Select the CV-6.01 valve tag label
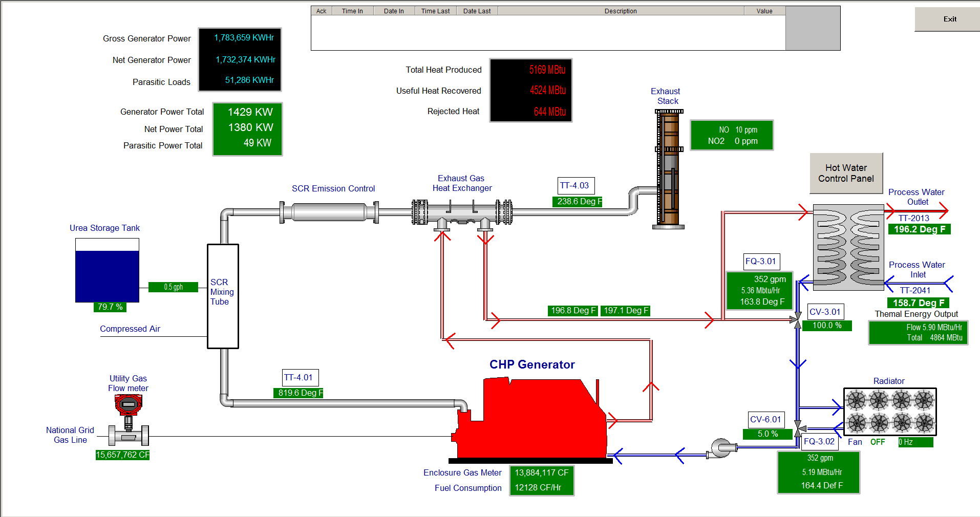This screenshot has height=517, width=980. coord(765,420)
